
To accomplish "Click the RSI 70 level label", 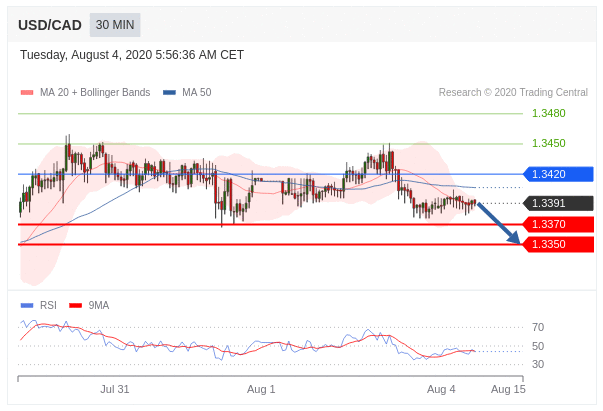I will [538, 327].
